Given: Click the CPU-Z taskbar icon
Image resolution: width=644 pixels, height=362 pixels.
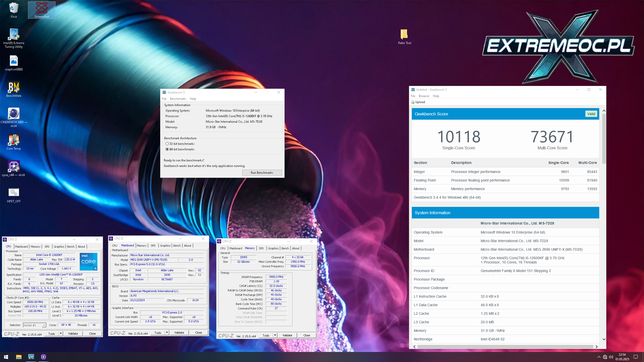Looking at the screenshot, I should coord(44,357).
